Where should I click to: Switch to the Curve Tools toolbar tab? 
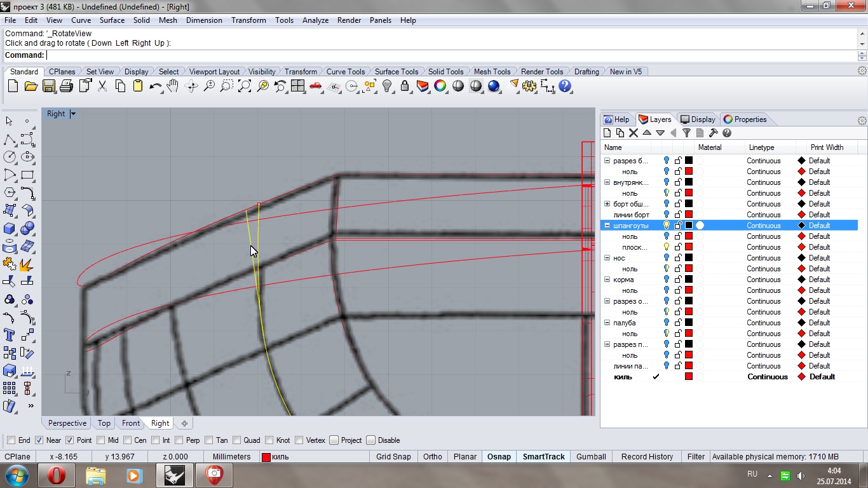pyautogui.click(x=345, y=72)
